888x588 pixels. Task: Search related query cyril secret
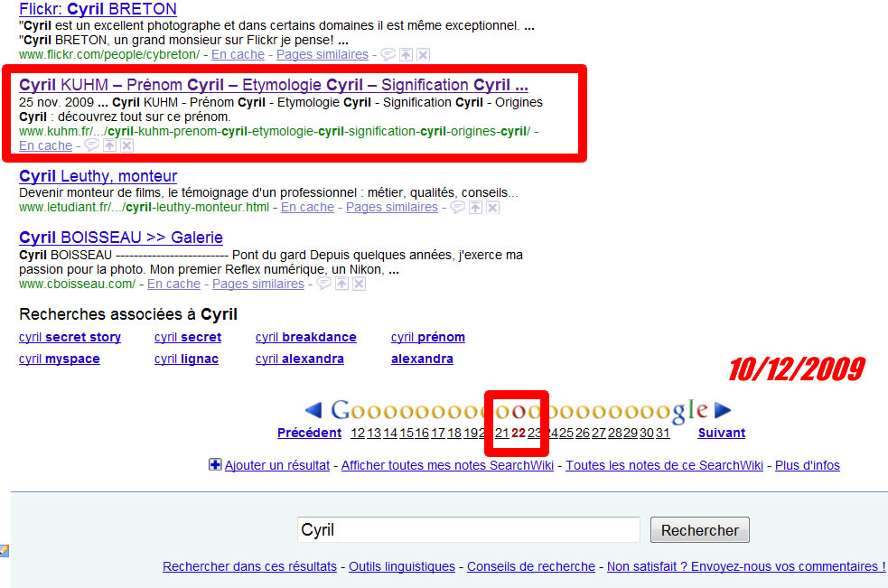tap(188, 337)
